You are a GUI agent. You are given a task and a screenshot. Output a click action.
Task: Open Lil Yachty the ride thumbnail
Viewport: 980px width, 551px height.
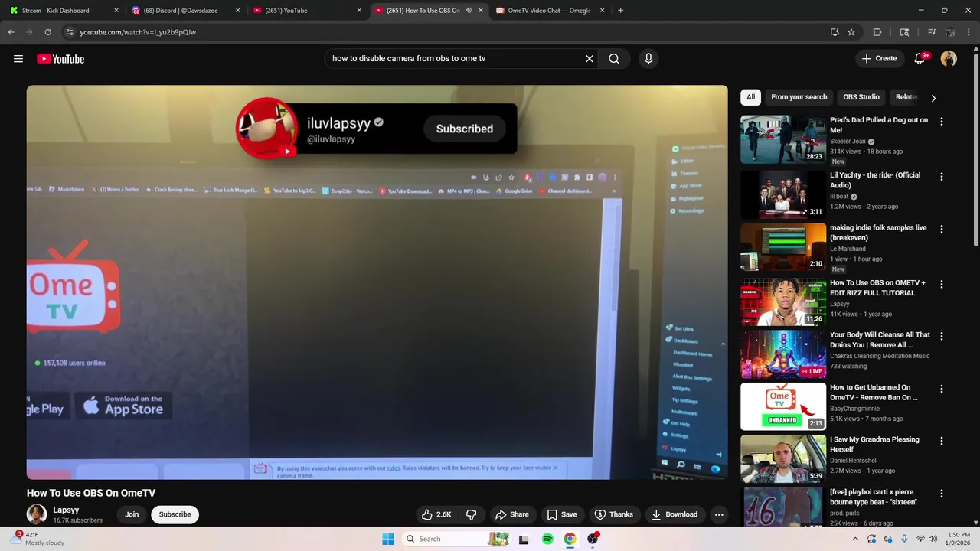coord(783,194)
